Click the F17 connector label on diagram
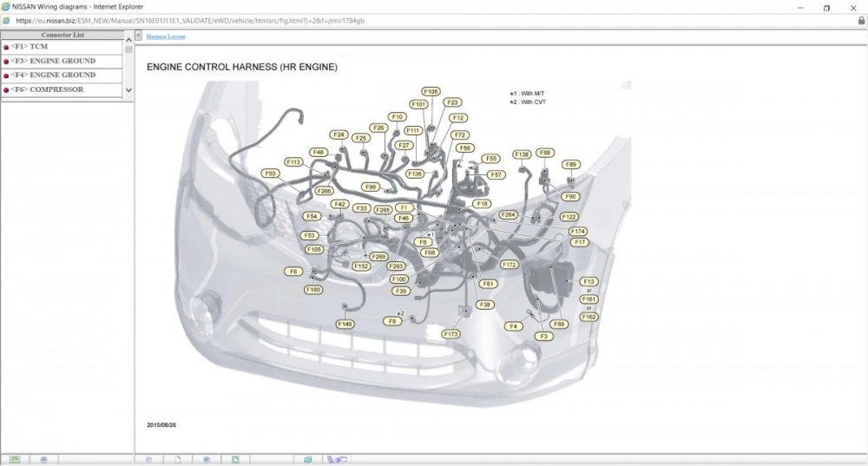868x466 pixels. (580, 242)
